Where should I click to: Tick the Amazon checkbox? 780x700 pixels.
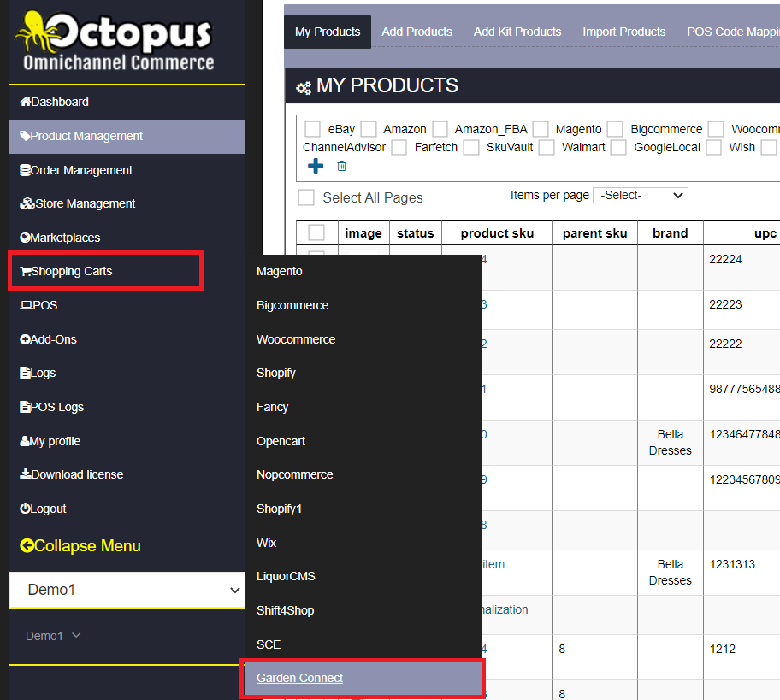pyautogui.click(x=369, y=129)
